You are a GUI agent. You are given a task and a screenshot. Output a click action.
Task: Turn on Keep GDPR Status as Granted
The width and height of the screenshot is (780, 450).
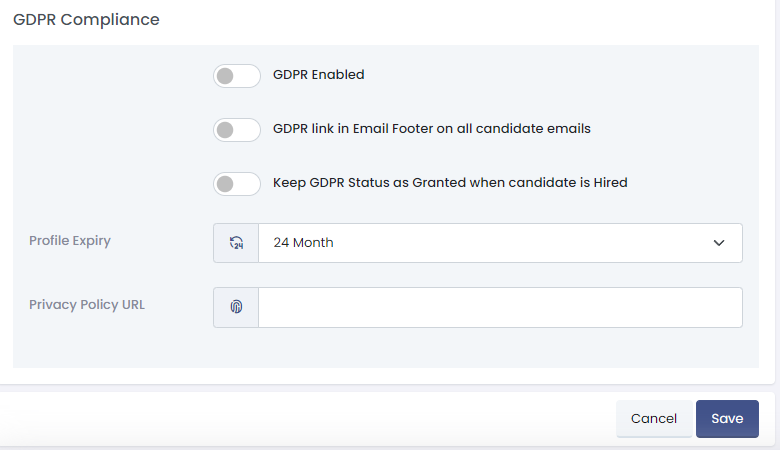click(237, 184)
